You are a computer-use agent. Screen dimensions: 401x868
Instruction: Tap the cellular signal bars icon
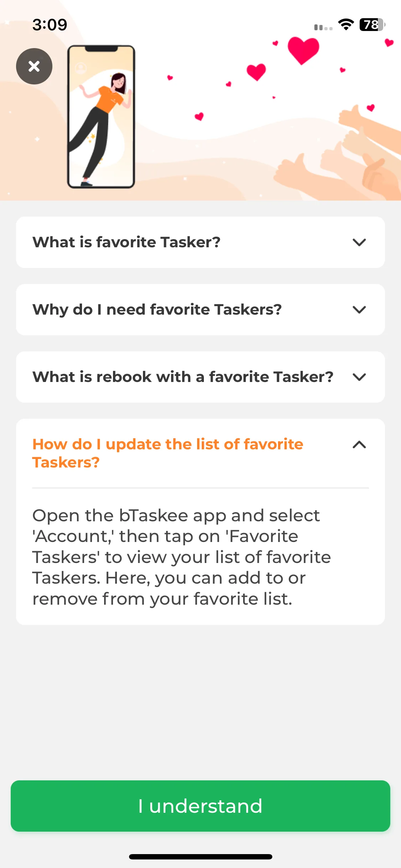coord(323,27)
